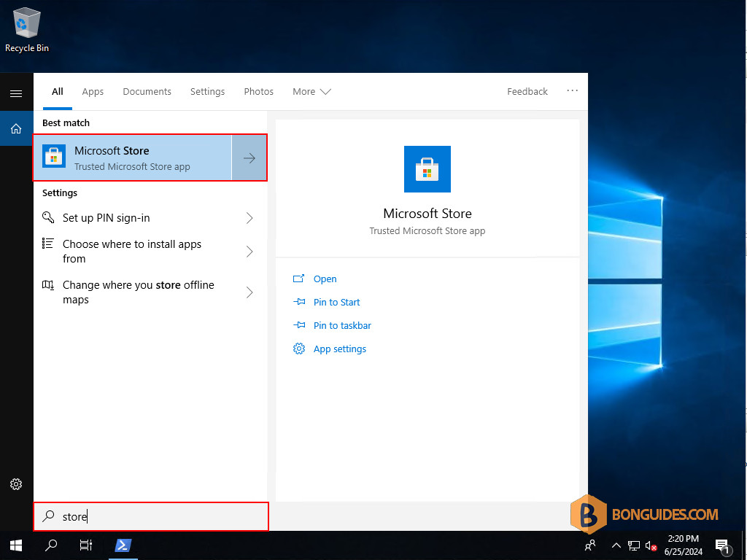The image size is (747, 560).
Task: Click the Microsoft Store icon in Best match
Action: [54, 156]
